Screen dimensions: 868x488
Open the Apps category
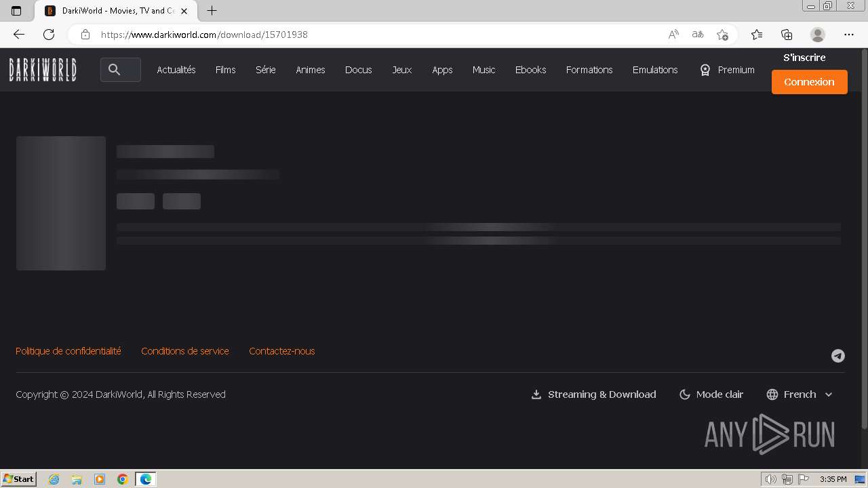point(442,70)
